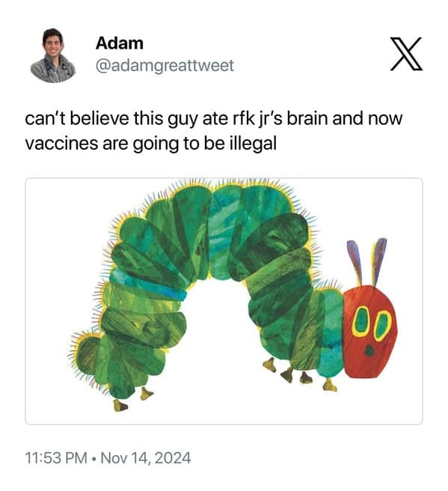This screenshot has width=448, height=491.
Task: Click the display name Adam
Action: click(120, 43)
